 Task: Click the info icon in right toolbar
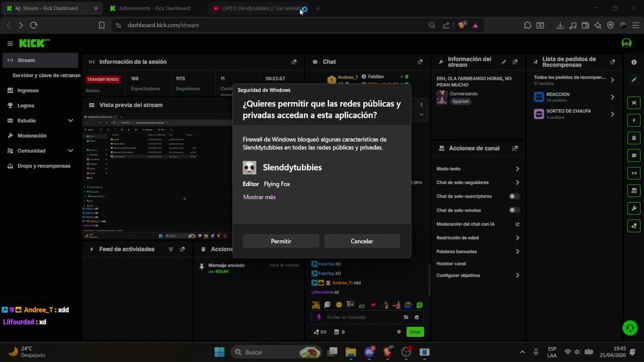click(x=634, y=62)
